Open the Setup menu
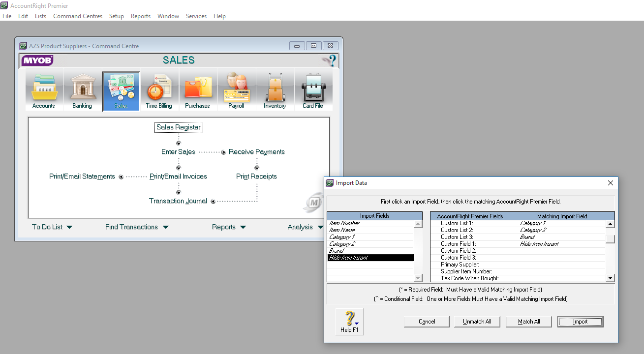This screenshot has width=644, height=354. click(117, 16)
